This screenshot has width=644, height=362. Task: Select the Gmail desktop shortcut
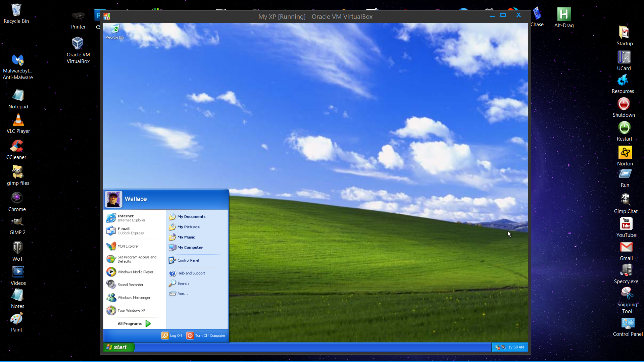pos(626,251)
